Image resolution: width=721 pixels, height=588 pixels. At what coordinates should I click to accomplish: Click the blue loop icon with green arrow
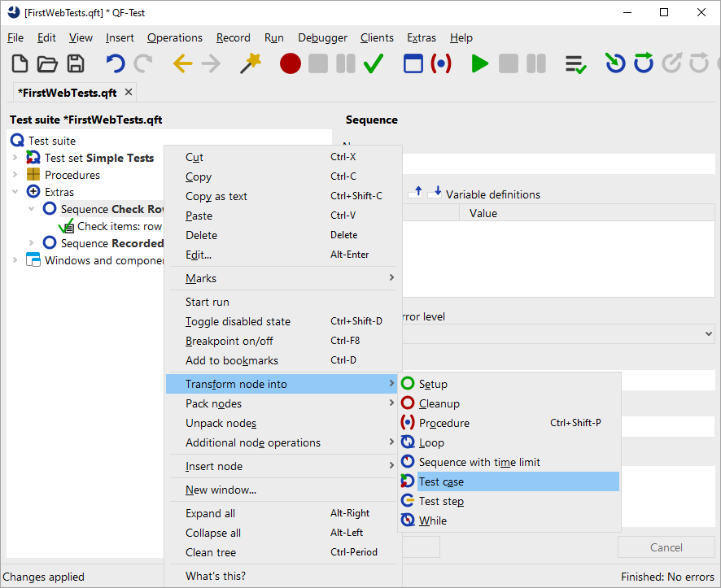[644, 63]
